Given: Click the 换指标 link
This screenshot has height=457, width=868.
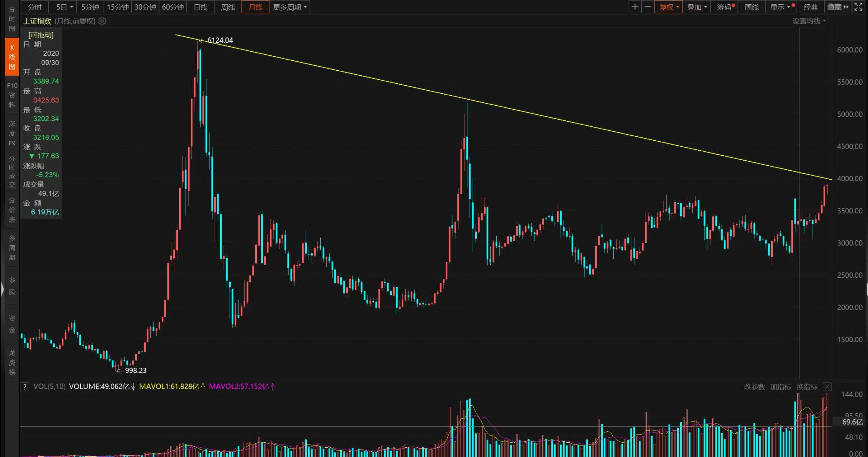Looking at the screenshot, I should pyautogui.click(x=807, y=387).
